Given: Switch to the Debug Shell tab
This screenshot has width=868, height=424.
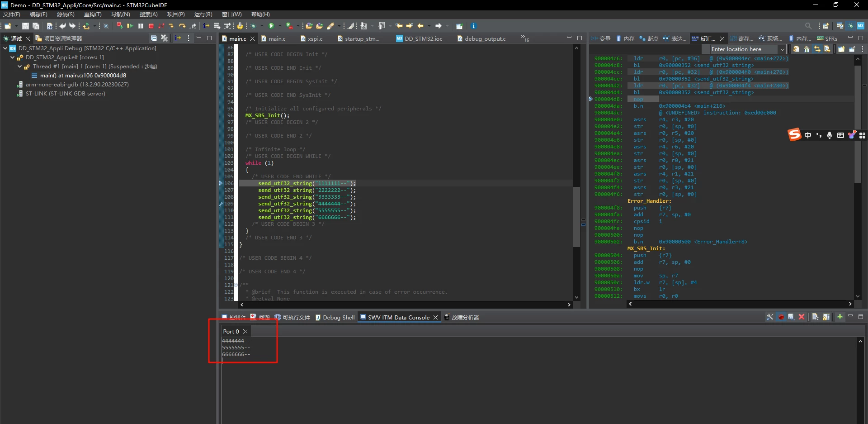Looking at the screenshot, I should coord(335,317).
